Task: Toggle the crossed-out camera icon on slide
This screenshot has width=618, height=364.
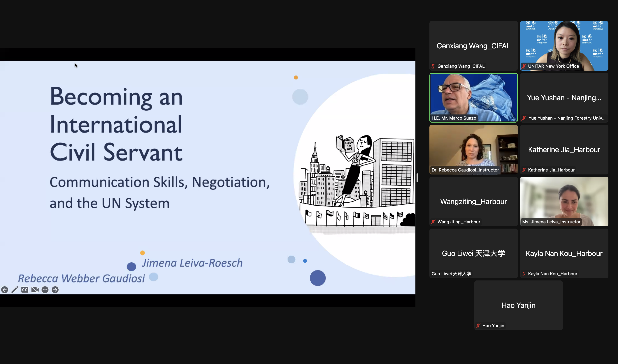Action: click(35, 290)
